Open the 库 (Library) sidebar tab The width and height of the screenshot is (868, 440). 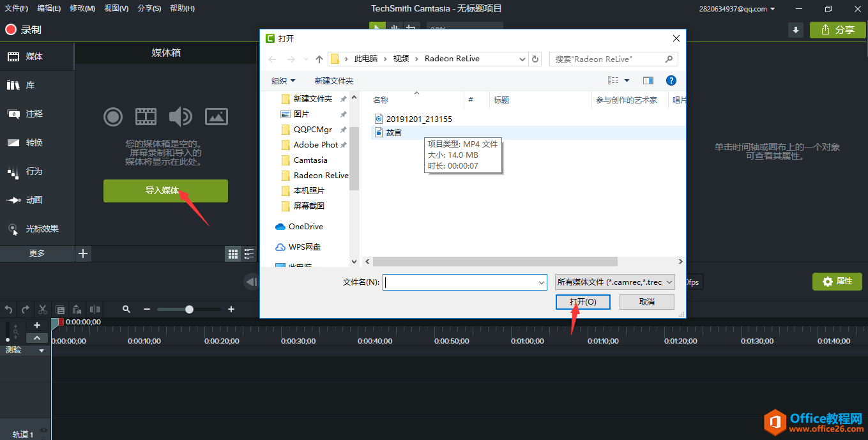point(37,86)
